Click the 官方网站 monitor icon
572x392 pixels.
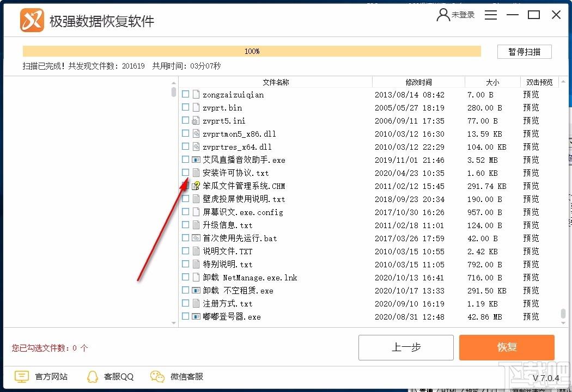pyautogui.click(x=22, y=376)
